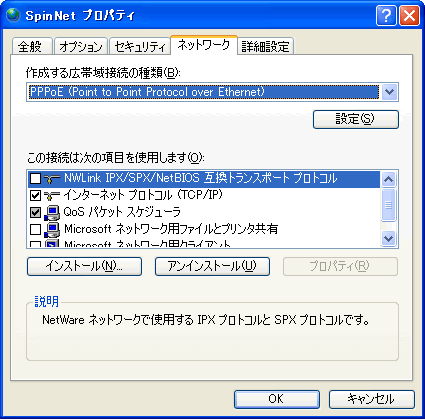This screenshot has width=425, height=419.
Task: Click the disabled プロパティ(R) button
Action: [340, 266]
